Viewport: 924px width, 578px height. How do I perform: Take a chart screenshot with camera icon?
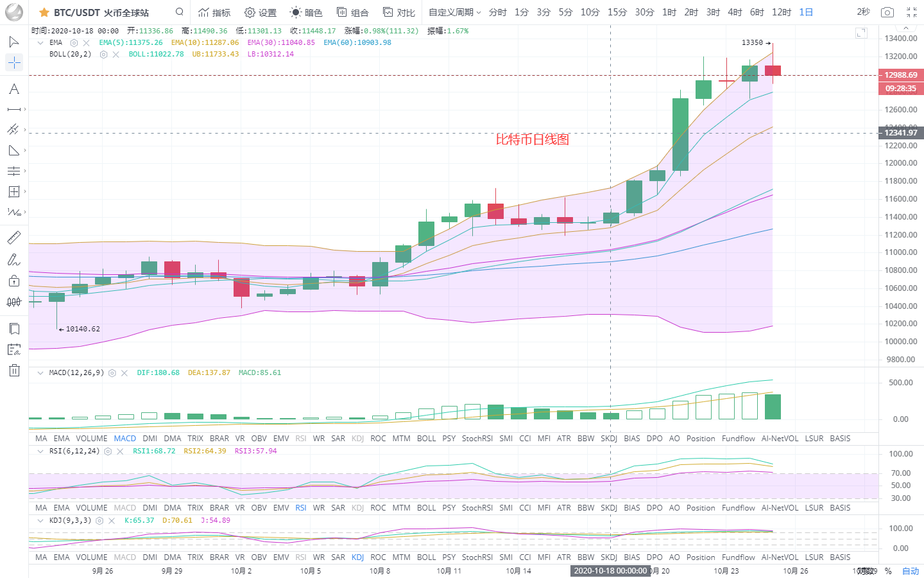887,12
